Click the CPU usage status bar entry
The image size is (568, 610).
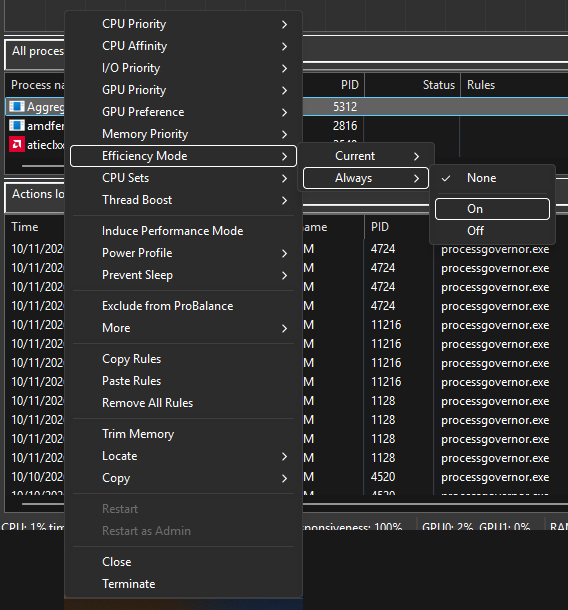click(32, 526)
